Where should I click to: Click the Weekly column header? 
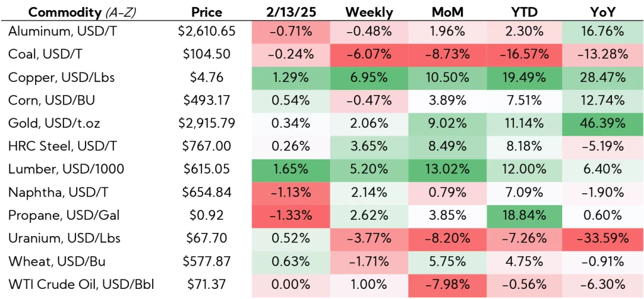tap(369, 13)
